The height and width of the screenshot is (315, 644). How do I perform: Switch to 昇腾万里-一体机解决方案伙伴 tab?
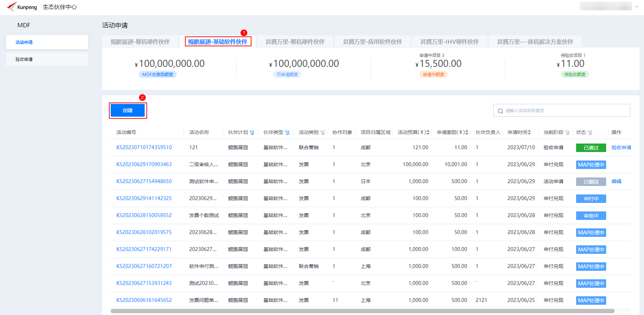(x=535, y=42)
